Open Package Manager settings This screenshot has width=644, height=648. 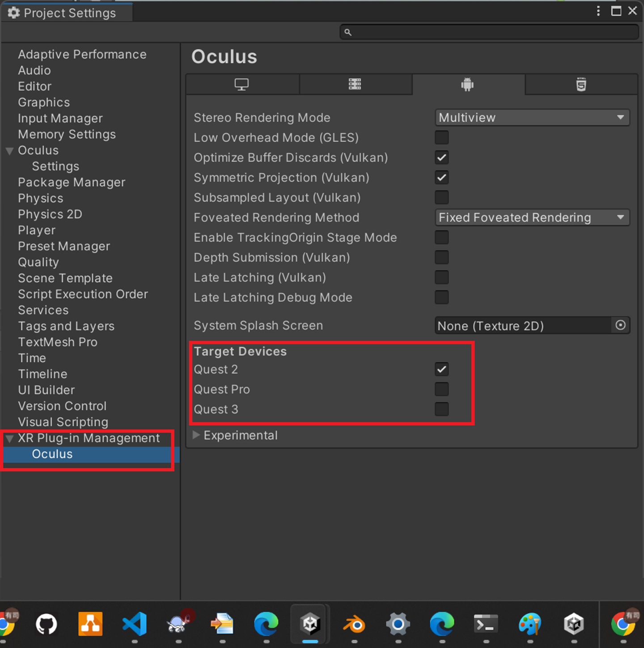(72, 182)
